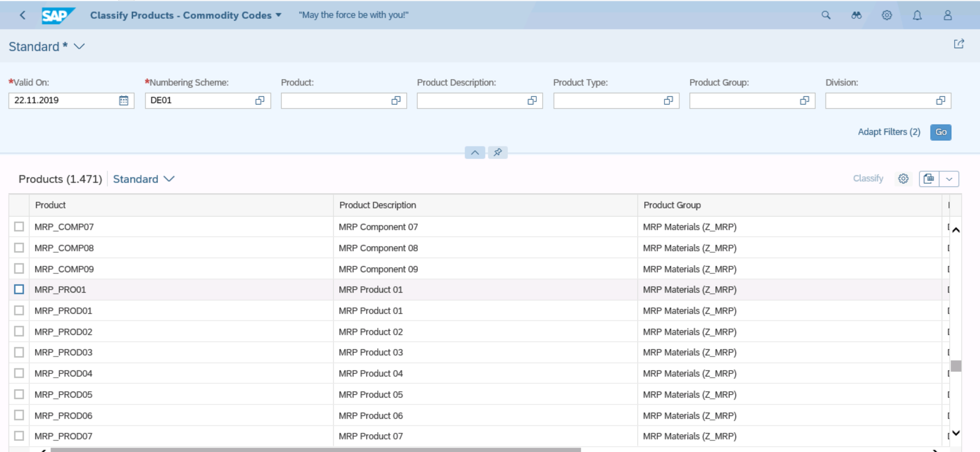Click the vertical scrollbar thumb
Image resolution: width=980 pixels, height=452 pixels.
[956, 366]
